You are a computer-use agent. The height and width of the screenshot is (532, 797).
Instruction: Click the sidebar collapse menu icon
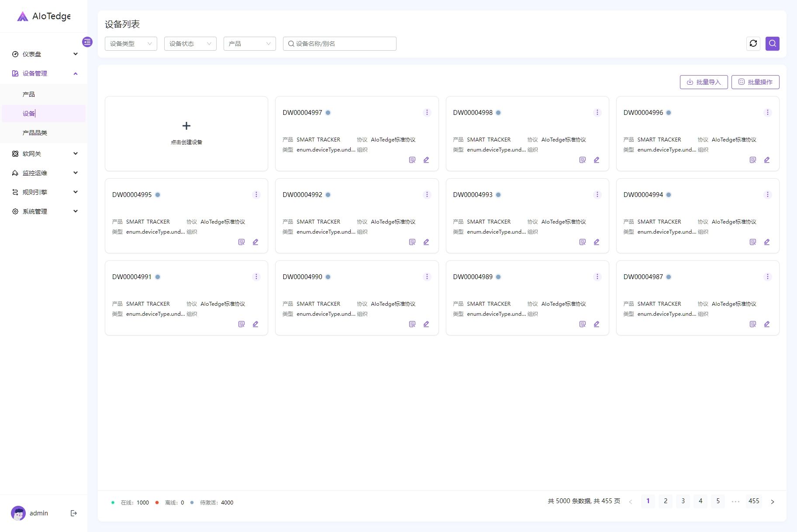click(x=87, y=42)
